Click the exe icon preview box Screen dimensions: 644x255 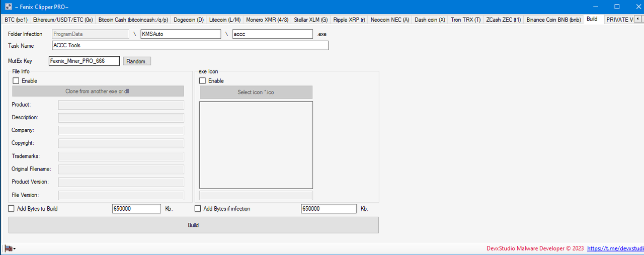(x=256, y=145)
